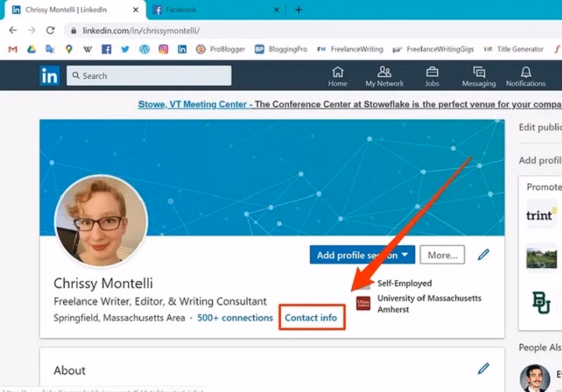Open Notifications
This screenshot has width=562, height=392.
[526, 77]
